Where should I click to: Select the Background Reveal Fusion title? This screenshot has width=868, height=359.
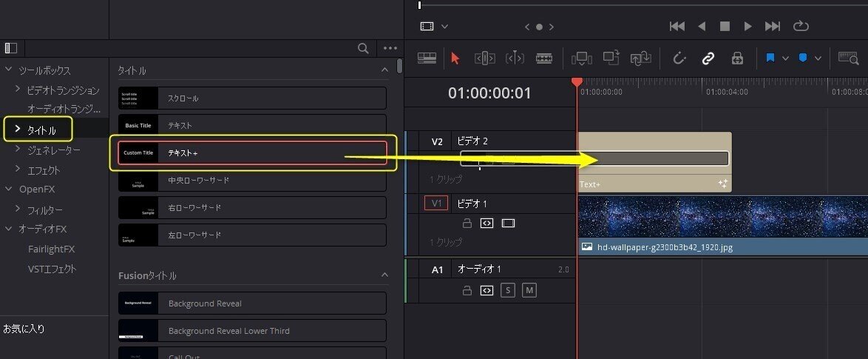(252, 303)
